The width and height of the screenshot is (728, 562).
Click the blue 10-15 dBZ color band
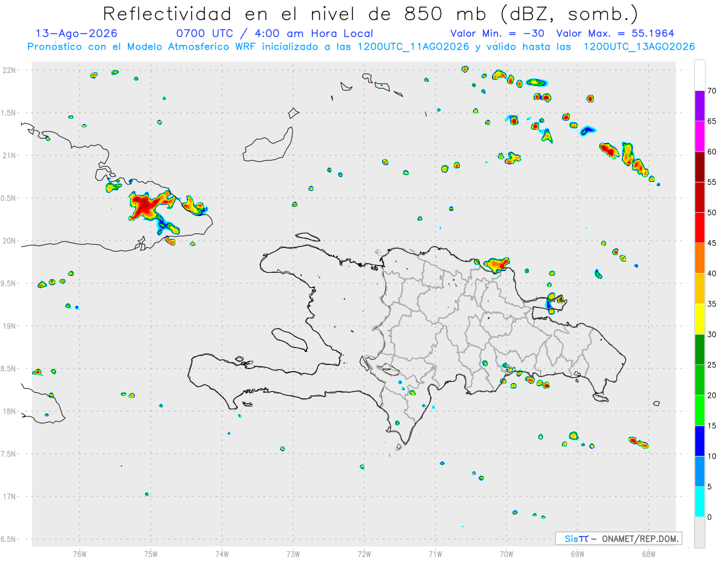click(x=699, y=441)
